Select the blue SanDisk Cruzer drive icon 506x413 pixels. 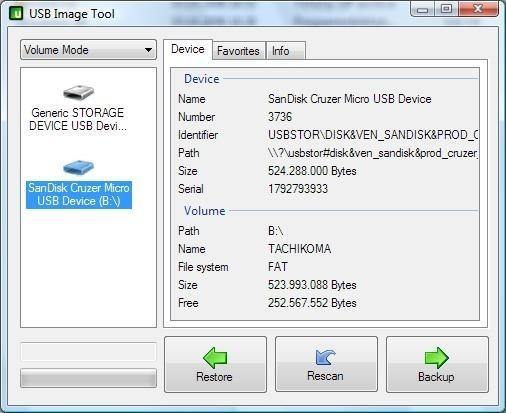click(x=79, y=167)
